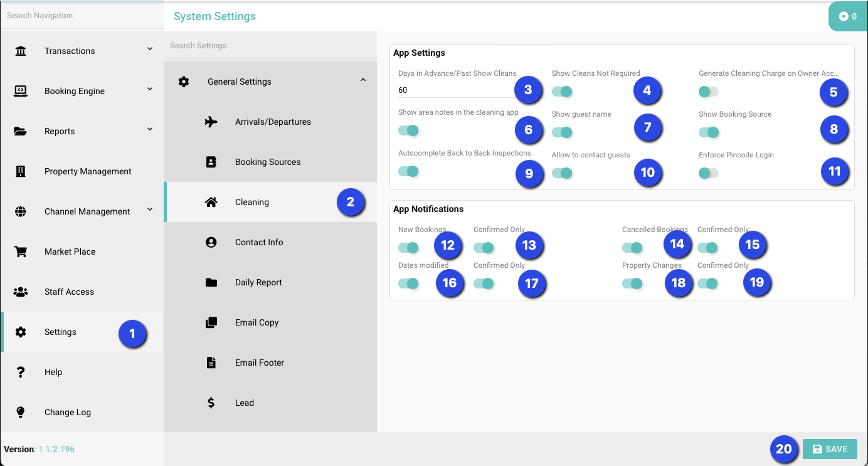Click the Booking Sources contact book icon

pyautogui.click(x=211, y=162)
